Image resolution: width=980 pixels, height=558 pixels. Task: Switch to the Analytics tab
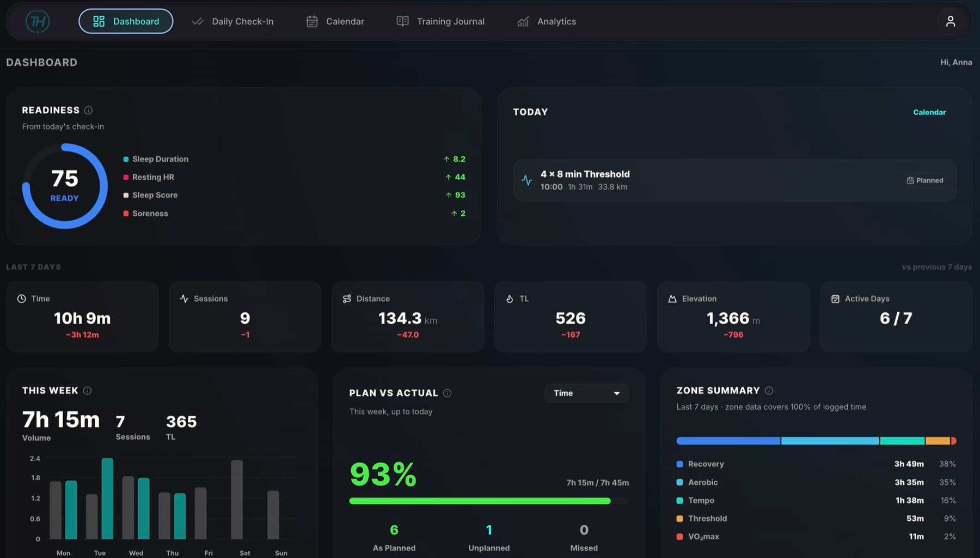click(547, 21)
